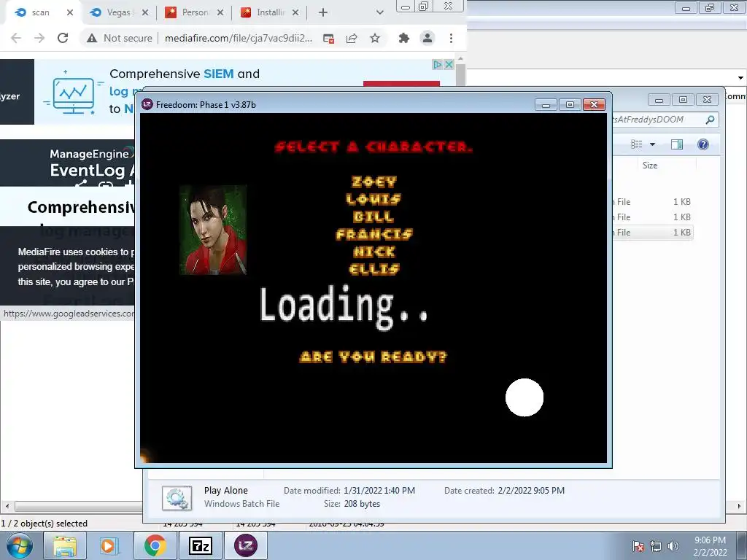Screen dimensions: 747x560
Task: Open Explorer help icon
Action: pyautogui.click(x=703, y=144)
